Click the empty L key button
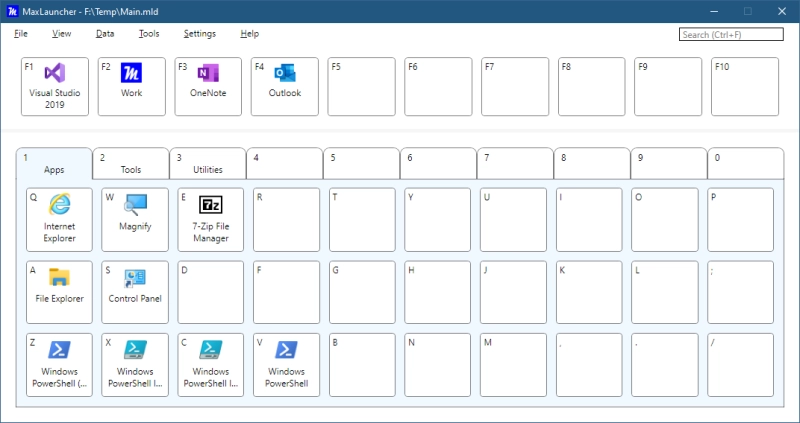The height and width of the screenshot is (423, 800). click(x=665, y=292)
